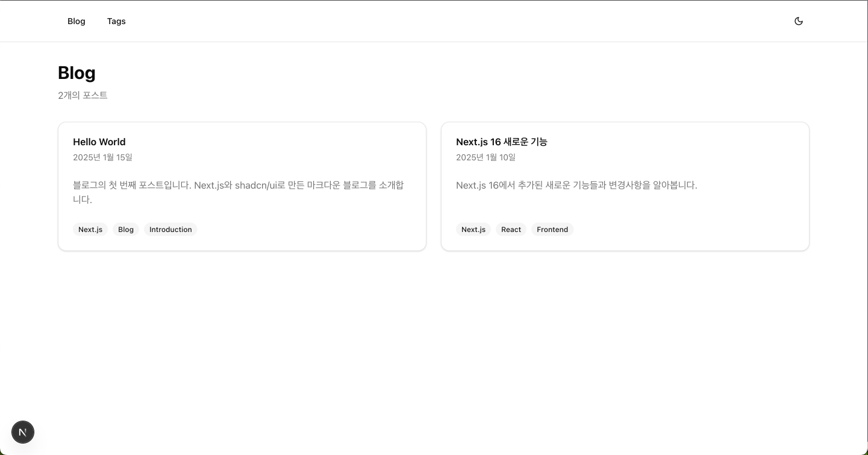Select Next.js tag on the Next.js 16 card
The width and height of the screenshot is (868, 455).
(x=473, y=230)
